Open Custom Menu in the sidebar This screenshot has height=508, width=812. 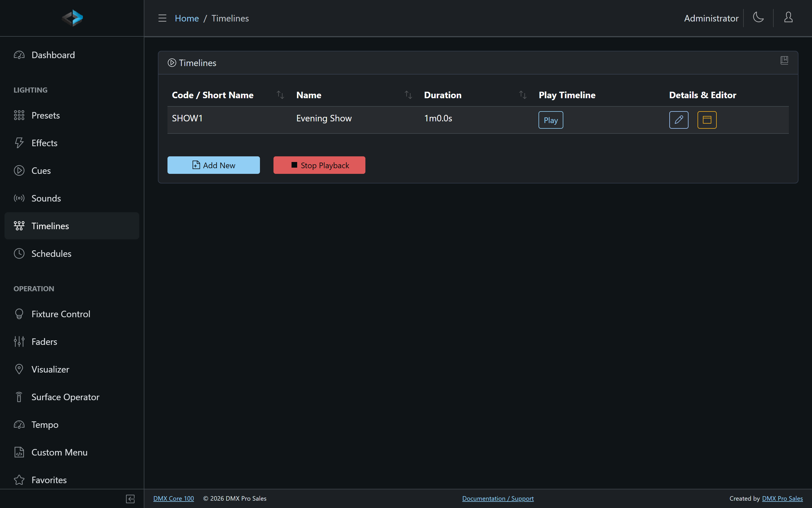[x=72, y=452]
